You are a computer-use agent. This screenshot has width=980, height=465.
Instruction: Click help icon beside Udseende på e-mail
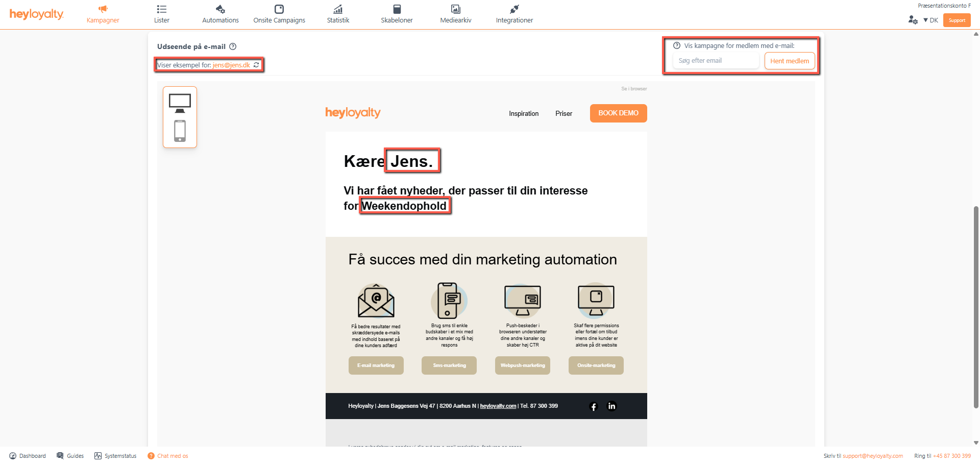click(233, 46)
